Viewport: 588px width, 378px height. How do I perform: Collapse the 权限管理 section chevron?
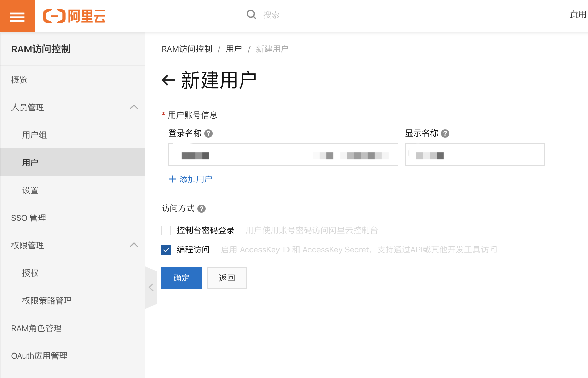[134, 245]
